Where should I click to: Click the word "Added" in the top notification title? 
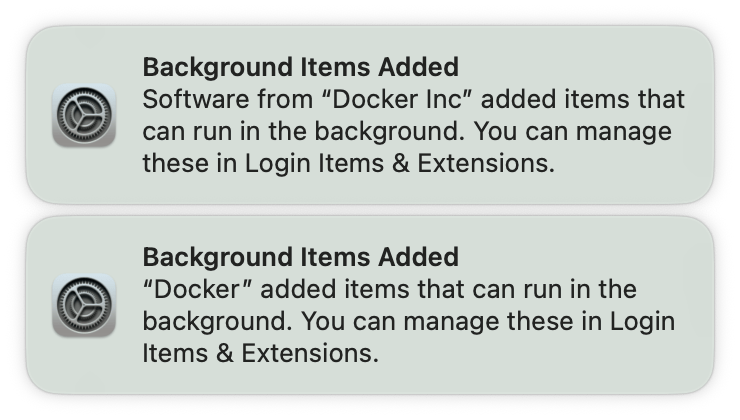point(419,67)
